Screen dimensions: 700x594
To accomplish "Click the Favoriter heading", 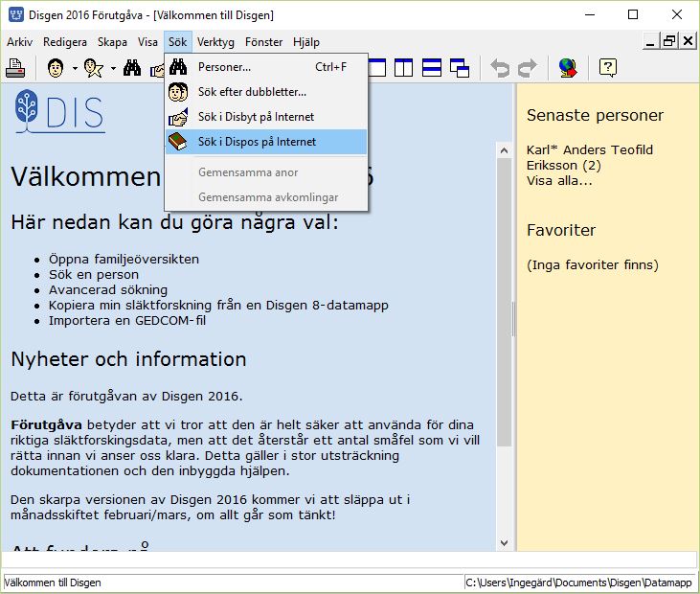I will tap(561, 230).
